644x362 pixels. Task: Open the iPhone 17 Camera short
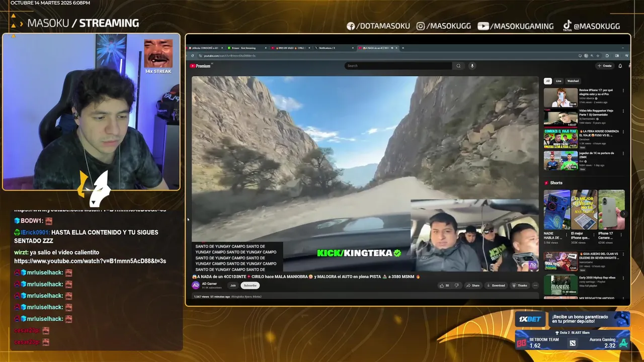click(x=611, y=209)
